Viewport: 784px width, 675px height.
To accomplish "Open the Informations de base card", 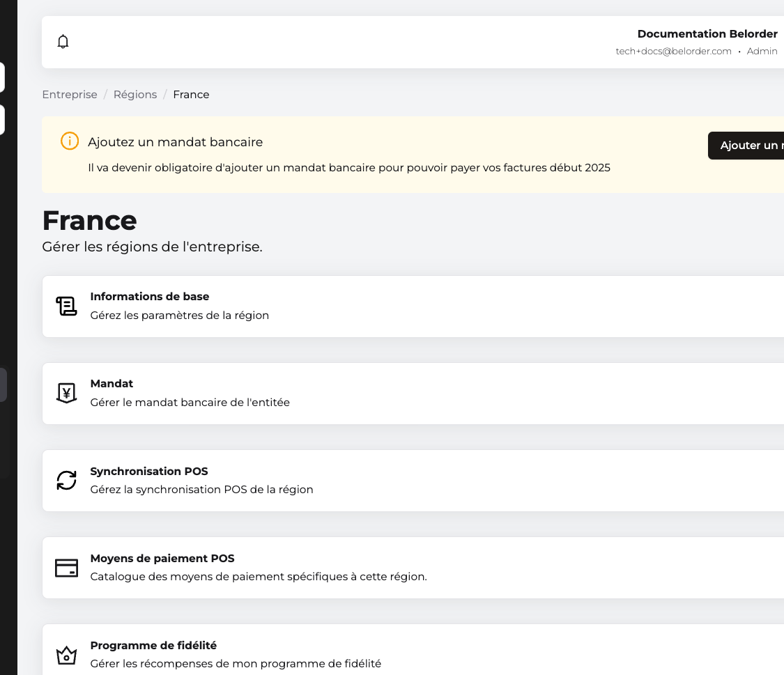I will tap(413, 307).
